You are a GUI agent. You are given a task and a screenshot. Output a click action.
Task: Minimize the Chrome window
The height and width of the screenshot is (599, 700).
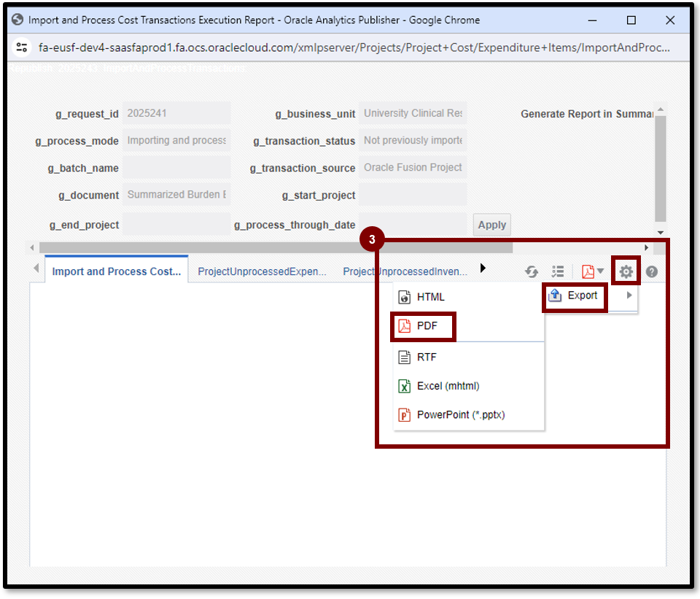pyautogui.click(x=592, y=20)
